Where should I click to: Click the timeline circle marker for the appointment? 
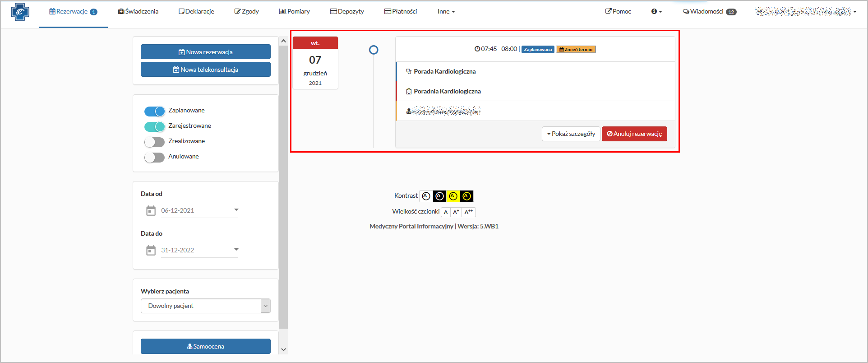pos(374,50)
